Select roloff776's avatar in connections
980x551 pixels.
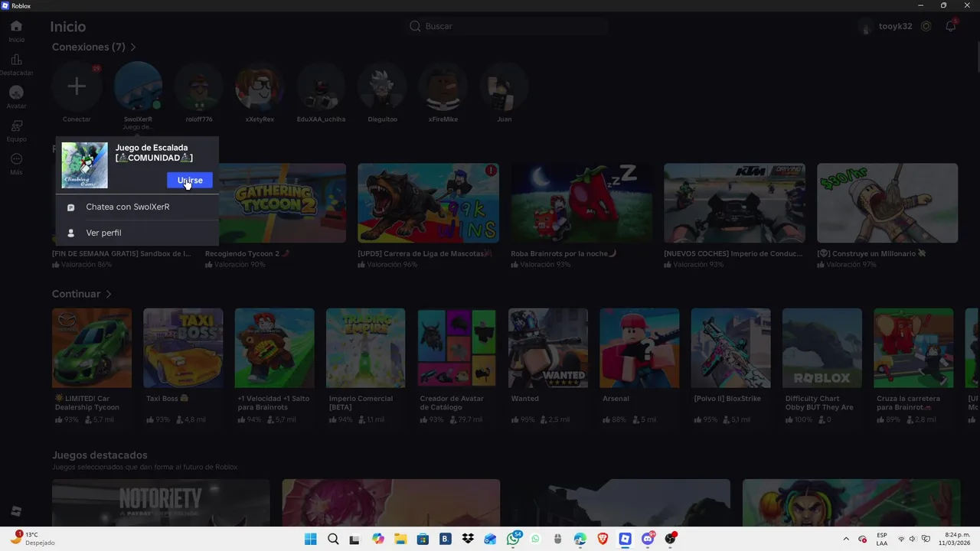tap(199, 86)
